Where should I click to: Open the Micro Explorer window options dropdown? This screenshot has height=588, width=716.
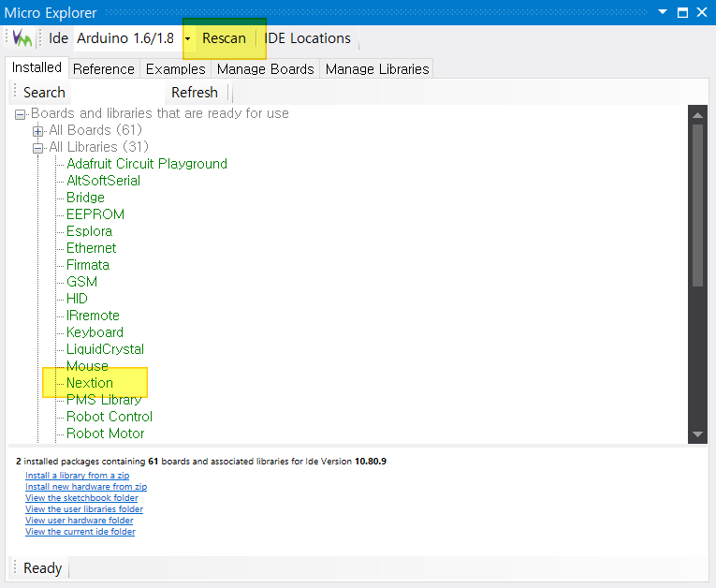coord(663,12)
